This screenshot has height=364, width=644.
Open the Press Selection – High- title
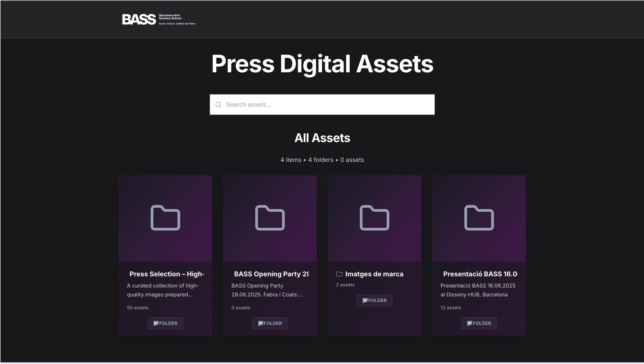[x=167, y=274]
